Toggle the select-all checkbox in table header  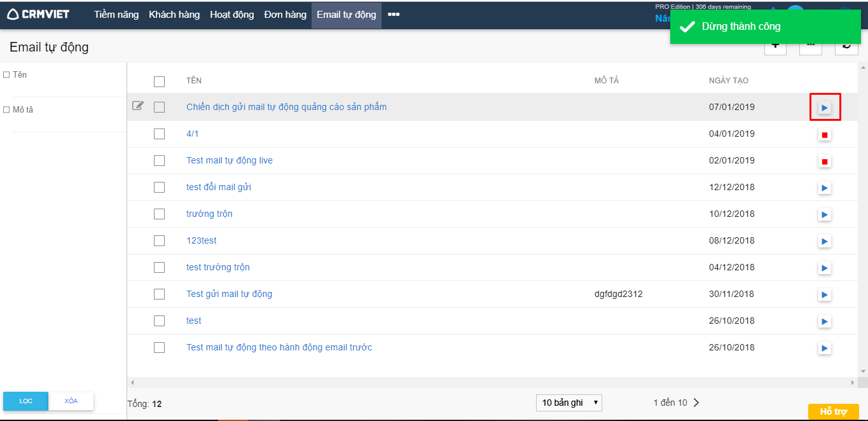159,81
